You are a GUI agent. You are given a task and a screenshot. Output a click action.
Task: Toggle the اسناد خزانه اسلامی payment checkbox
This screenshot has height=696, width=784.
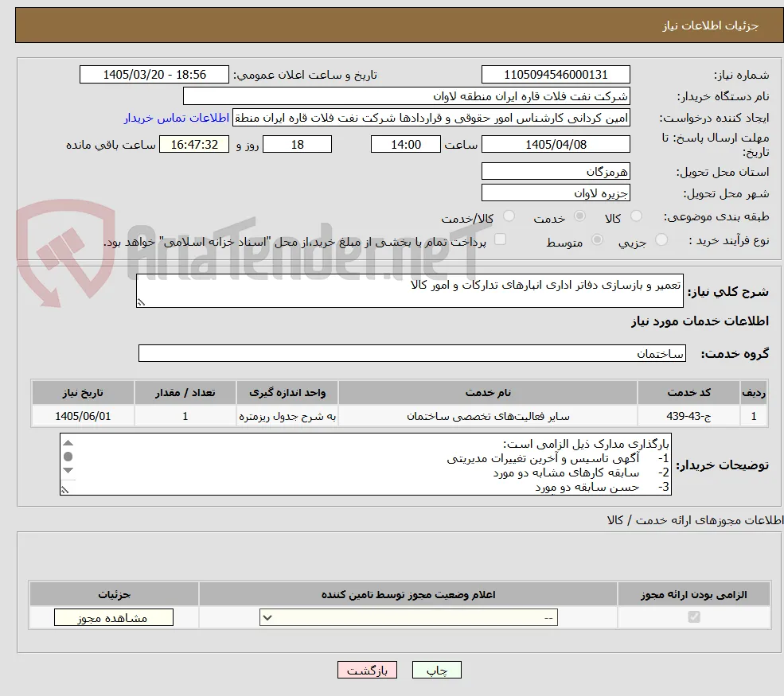500,240
